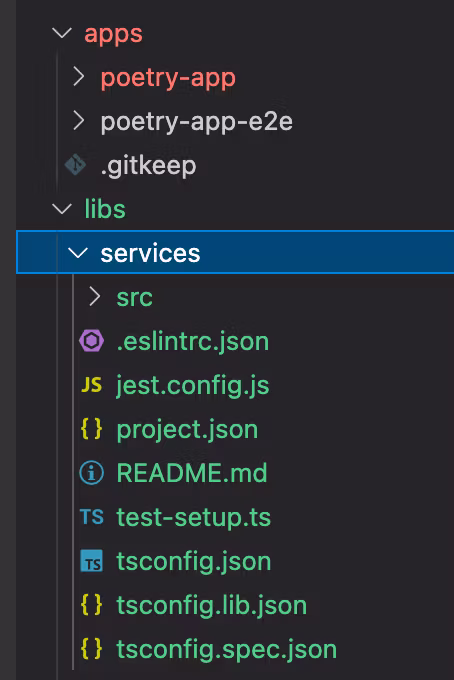Click the purple ESLint icon for .eslintrc.json
The width and height of the screenshot is (454, 680).
pyautogui.click(x=91, y=341)
